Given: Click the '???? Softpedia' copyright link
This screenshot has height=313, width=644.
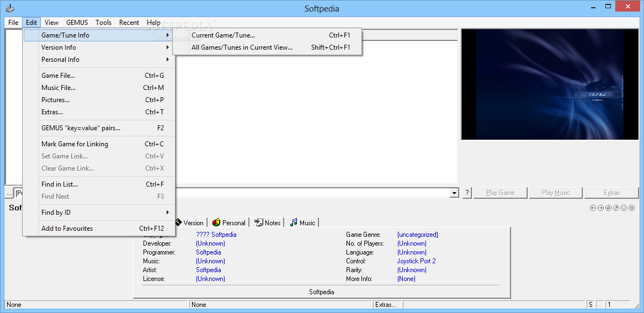Looking at the screenshot, I should coord(216,235).
